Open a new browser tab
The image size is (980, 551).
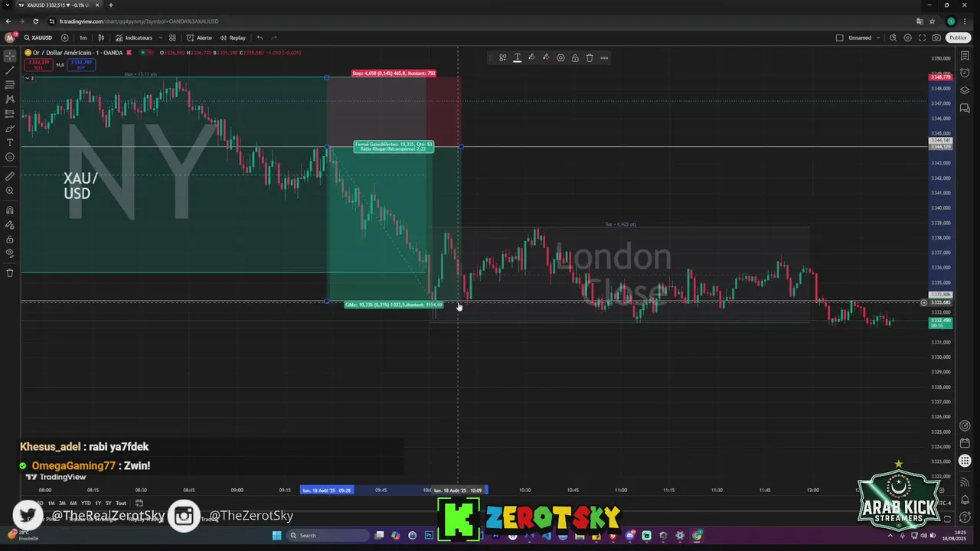click(110, 5)
